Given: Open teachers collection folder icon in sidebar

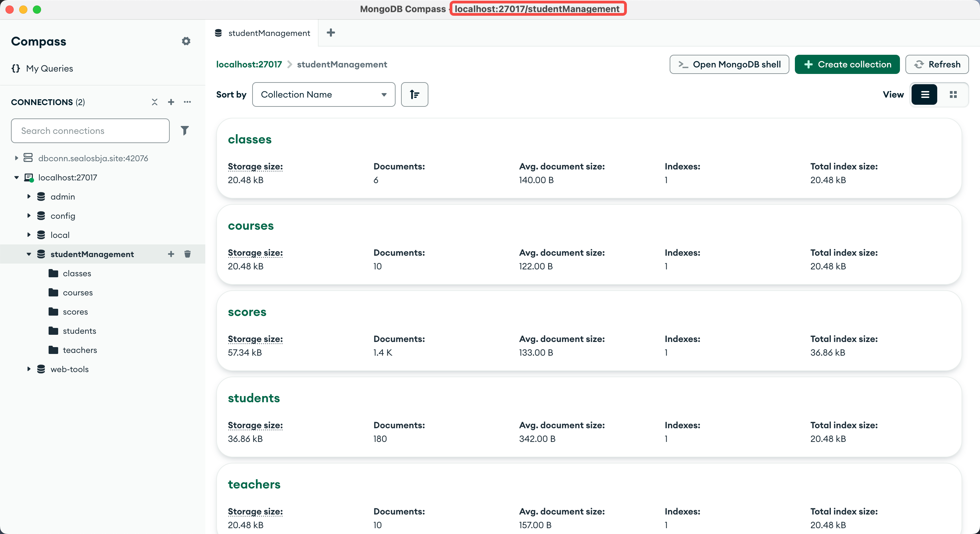Looking at the screenshot, I should (53, 350).
